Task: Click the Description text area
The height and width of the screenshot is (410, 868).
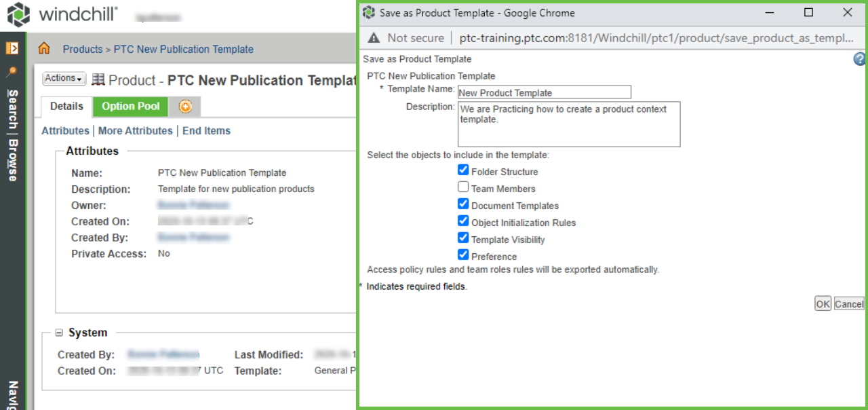Action: [569, 124]
